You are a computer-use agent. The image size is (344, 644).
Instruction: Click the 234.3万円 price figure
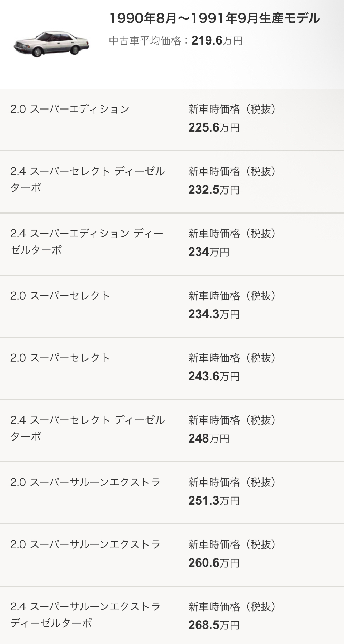[214, 314]
